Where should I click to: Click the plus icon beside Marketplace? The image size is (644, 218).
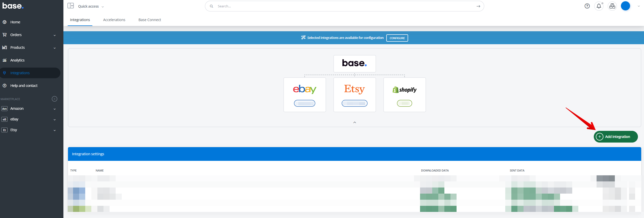(x=55, y=99)
